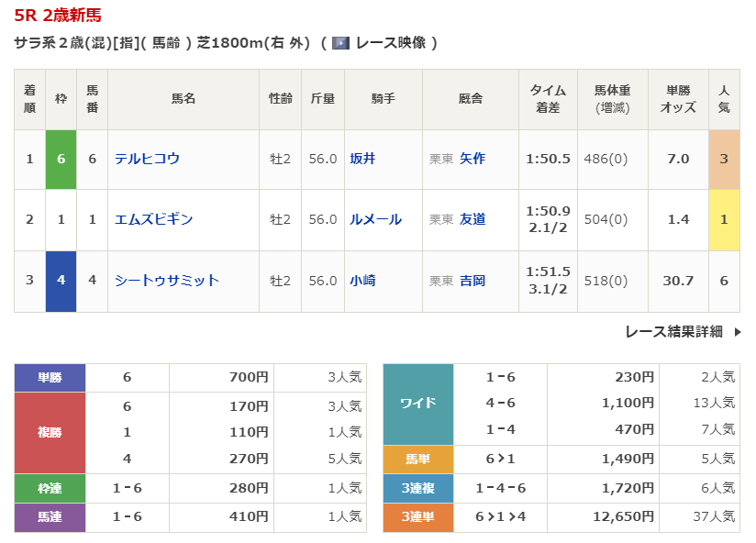Image resolution: width=756 pixels, height=543 pixels.
Task: Click the 5R 2歳新馬 race title
Action: point(58,15)
